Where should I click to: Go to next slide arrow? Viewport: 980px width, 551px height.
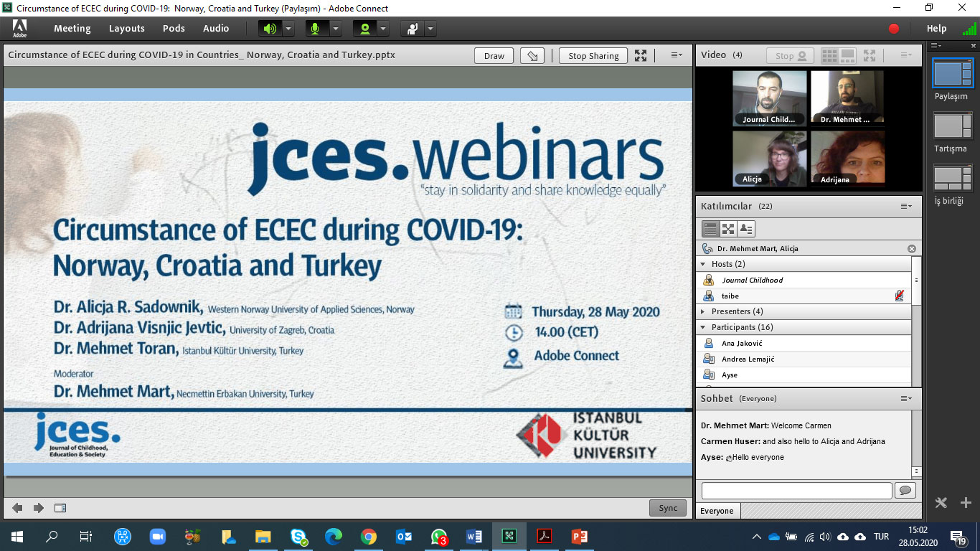(39, 508)
